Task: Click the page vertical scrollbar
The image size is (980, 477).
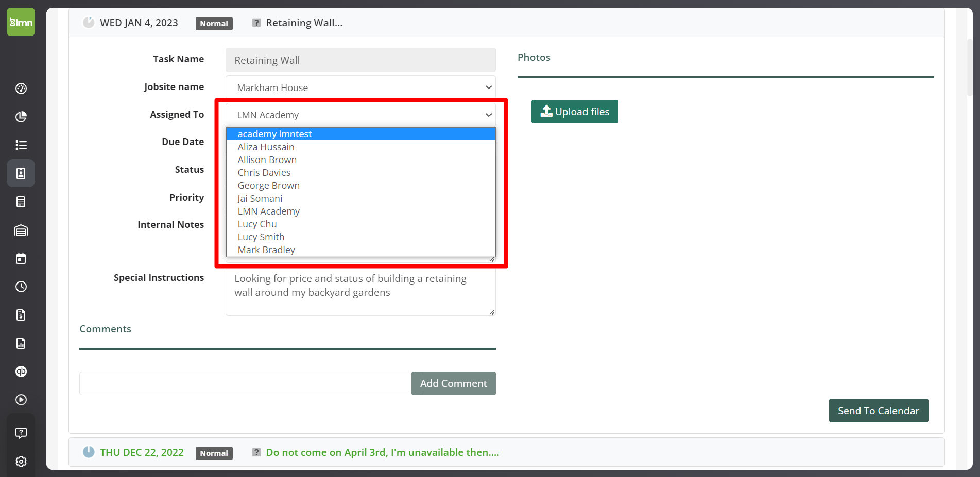Action: point(970,67)
